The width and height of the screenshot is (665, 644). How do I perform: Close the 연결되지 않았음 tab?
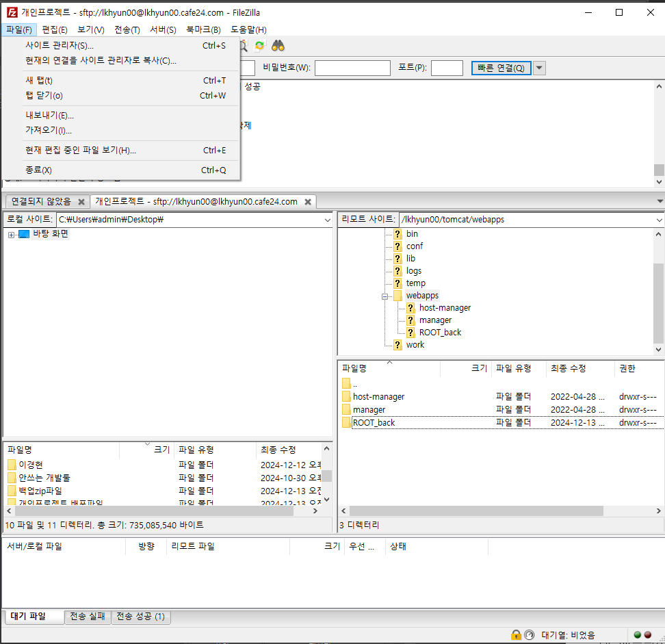81,202
